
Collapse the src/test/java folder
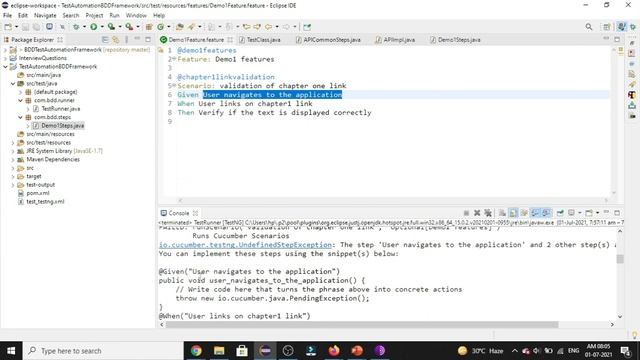pos(13,84)
